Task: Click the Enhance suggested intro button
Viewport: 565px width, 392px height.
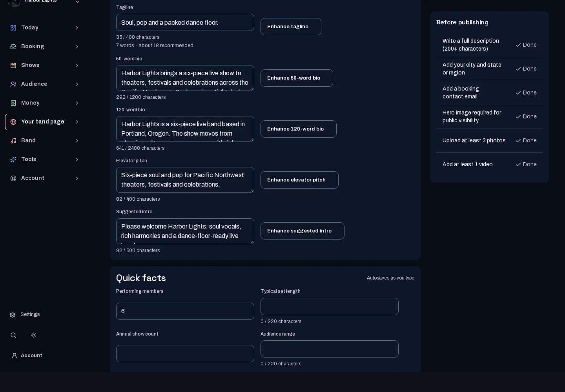Action: click(303, 231)
